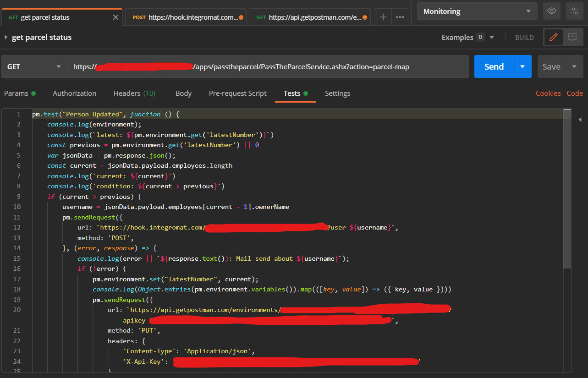Screen dimensions: 588x378
Task: Click the 'if (current > previous)' line
Action: (94, 197)
